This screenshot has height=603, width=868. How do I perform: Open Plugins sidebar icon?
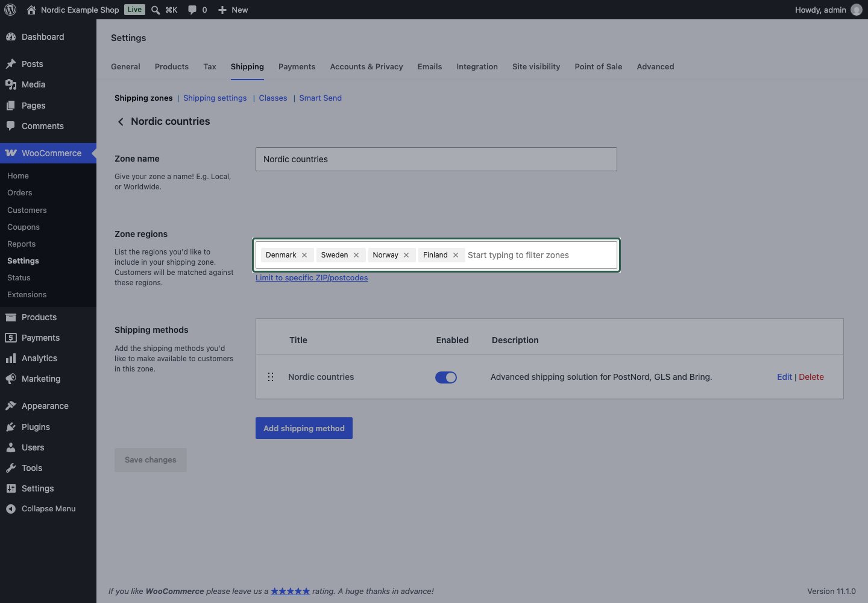pyautogui.click(x=11, y=427)
